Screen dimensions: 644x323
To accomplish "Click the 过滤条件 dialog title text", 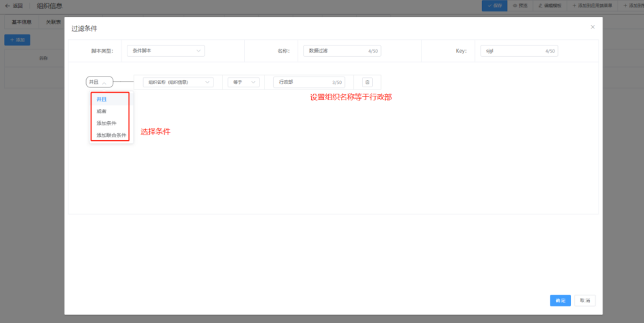I will pos(84,28).
